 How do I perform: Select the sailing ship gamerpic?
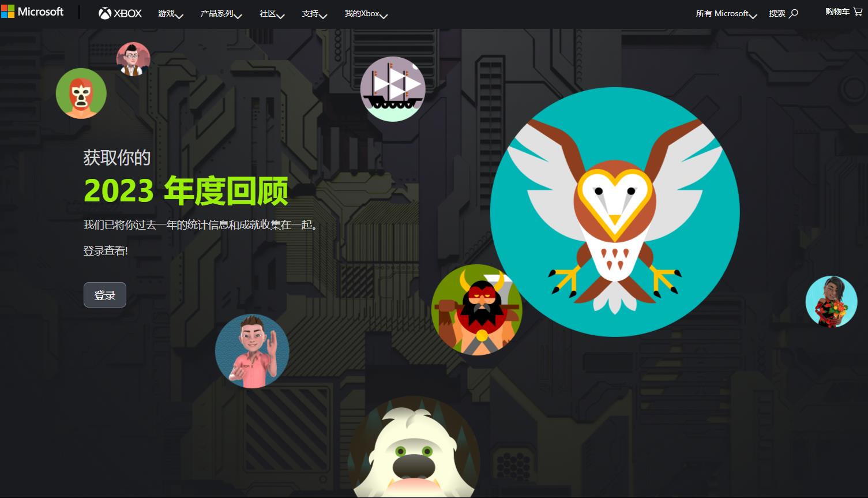pos(393,89)
